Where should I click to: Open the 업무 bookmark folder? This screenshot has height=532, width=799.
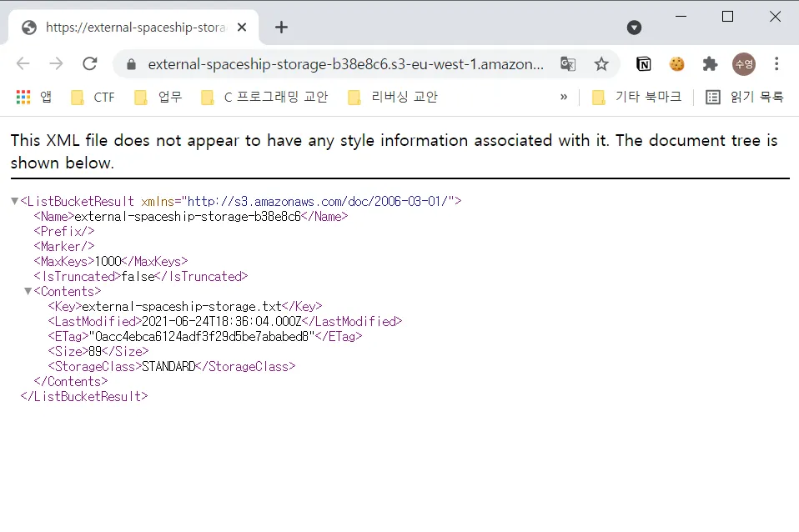[158, 97]
